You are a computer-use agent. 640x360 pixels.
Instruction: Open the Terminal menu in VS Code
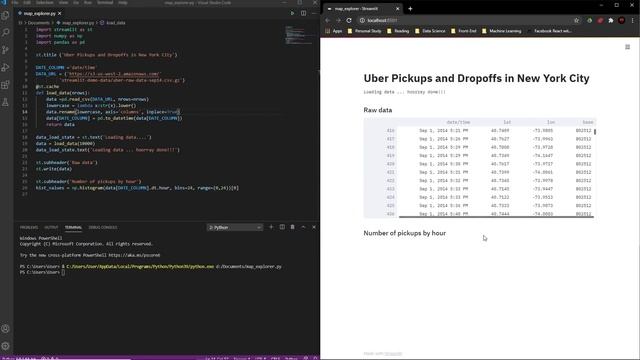105,2
